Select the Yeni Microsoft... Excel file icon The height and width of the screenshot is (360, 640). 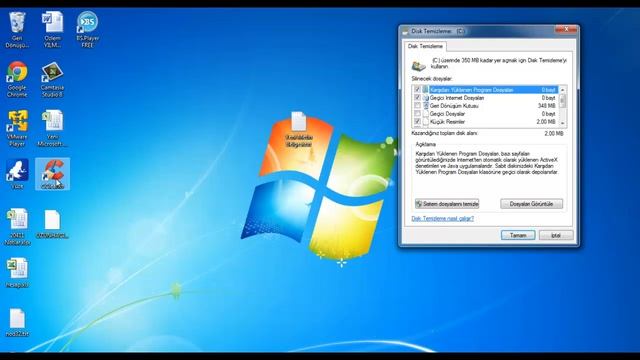[x=52, y=128]
